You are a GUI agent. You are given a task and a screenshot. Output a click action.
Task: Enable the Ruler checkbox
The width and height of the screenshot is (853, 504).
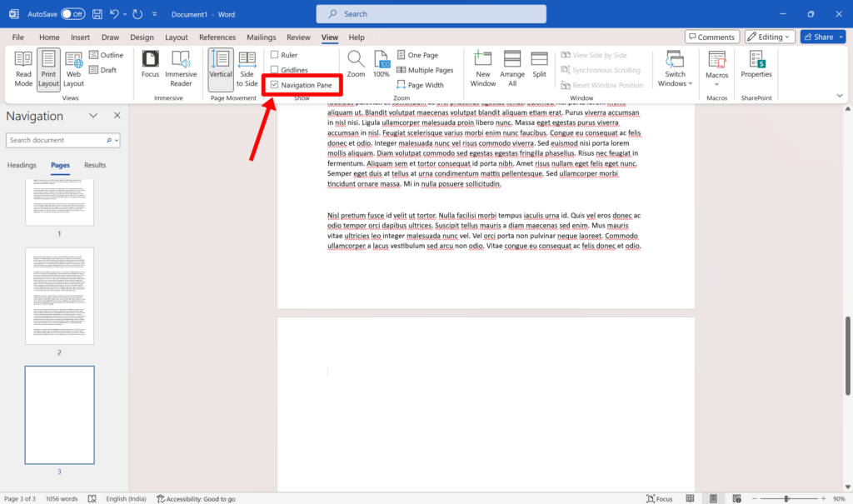pos(282,55)
